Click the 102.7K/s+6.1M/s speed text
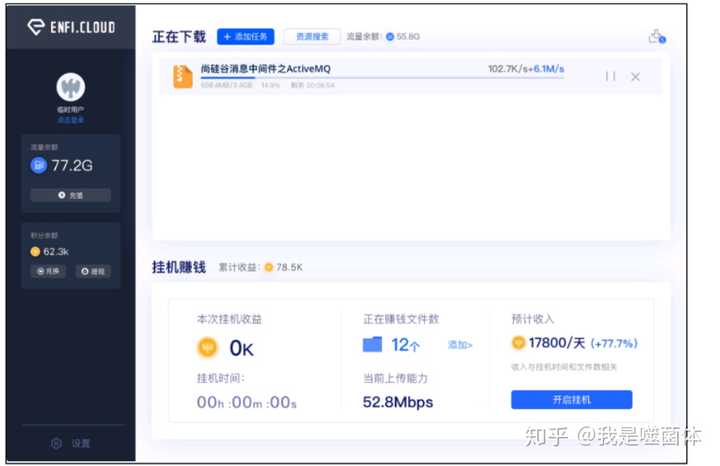 [526, 69]
